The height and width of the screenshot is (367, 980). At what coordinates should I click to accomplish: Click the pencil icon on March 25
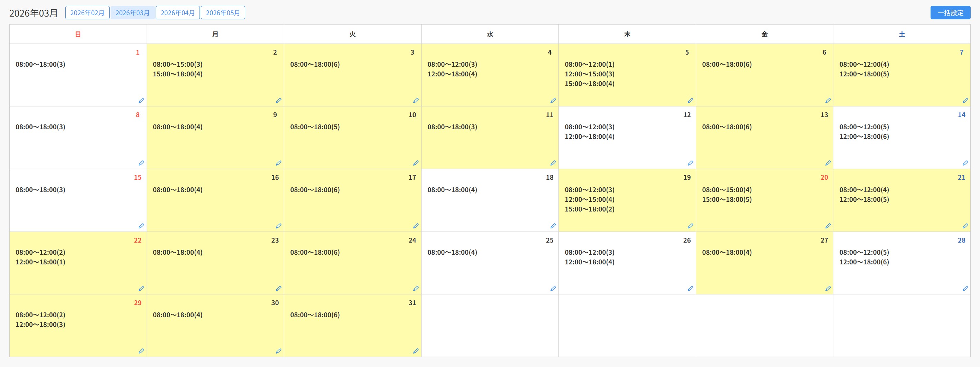click(x=553, y=289)
